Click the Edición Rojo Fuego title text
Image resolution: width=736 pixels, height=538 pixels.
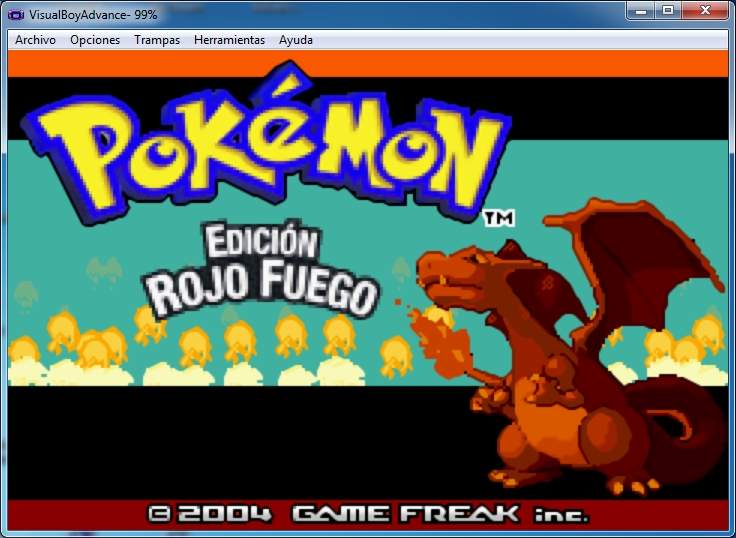pyautogui.click(x=261, y=270)
